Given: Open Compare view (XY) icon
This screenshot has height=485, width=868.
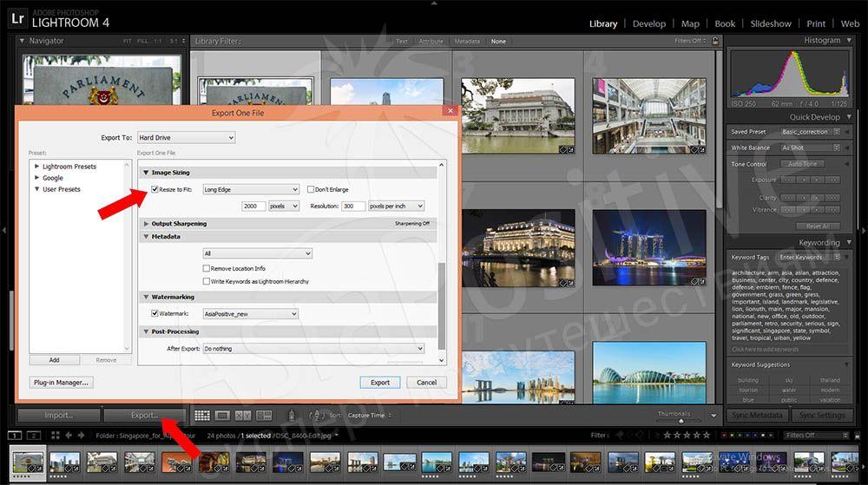Looking at the screenshot, I should 243,415.
